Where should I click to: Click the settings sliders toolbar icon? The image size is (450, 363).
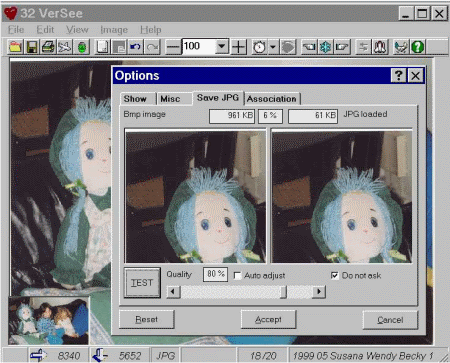363,47
